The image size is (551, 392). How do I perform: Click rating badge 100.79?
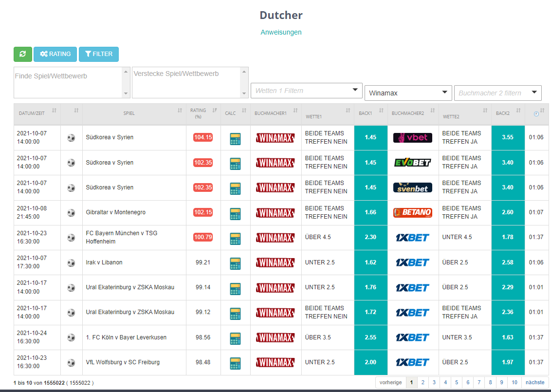click(203, 237)
